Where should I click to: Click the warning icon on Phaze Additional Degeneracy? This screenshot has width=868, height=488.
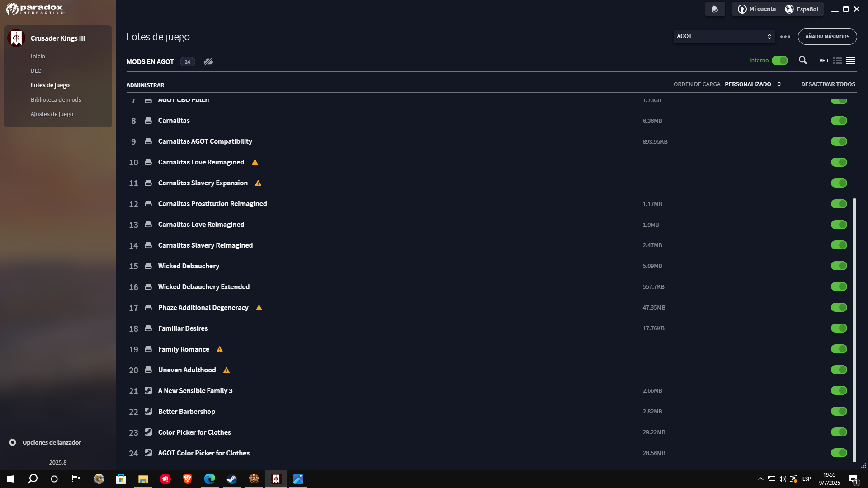pos(259,308)
